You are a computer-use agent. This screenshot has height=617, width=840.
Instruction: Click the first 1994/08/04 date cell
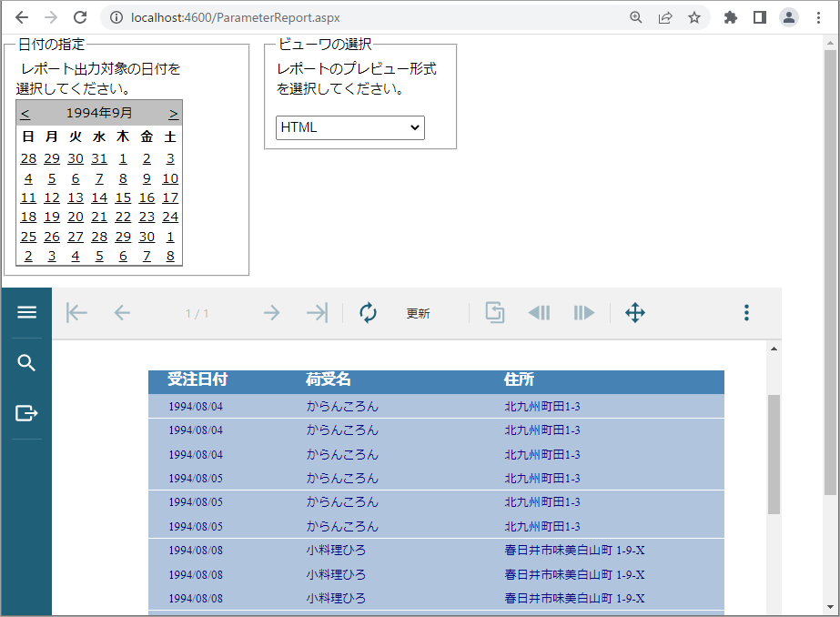point(196,407)
